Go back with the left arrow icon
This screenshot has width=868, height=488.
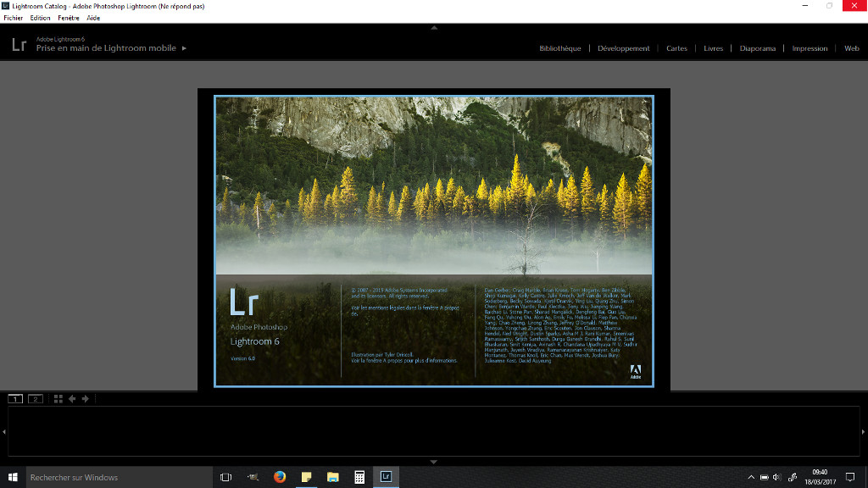(x=72, y=399)
